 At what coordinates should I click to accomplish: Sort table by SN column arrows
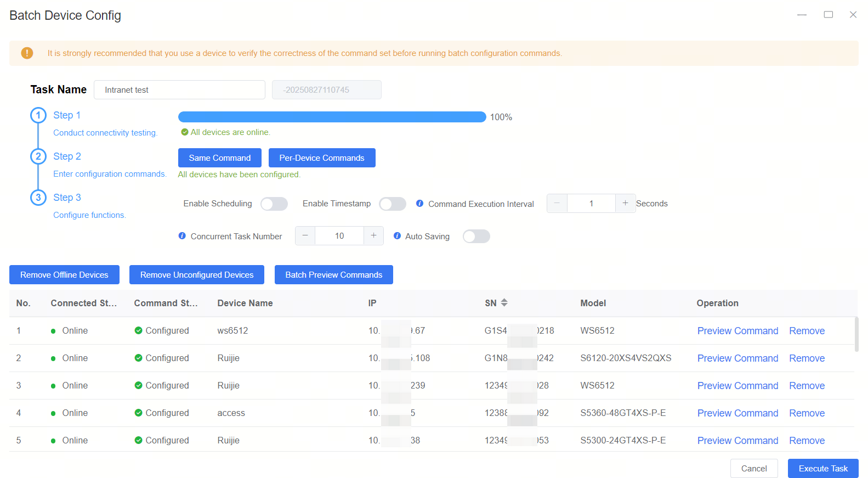click(x=504, y=303)
